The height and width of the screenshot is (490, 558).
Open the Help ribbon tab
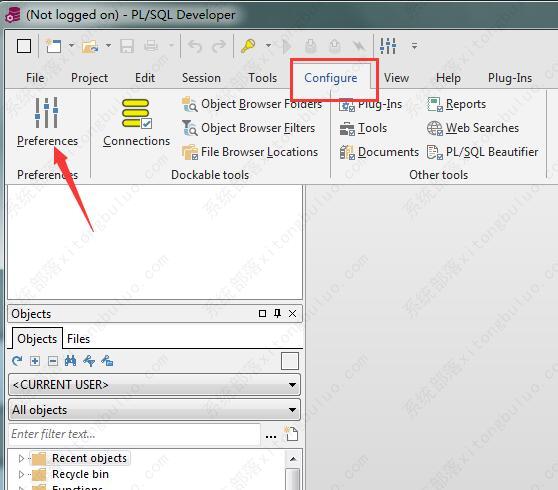448,78
